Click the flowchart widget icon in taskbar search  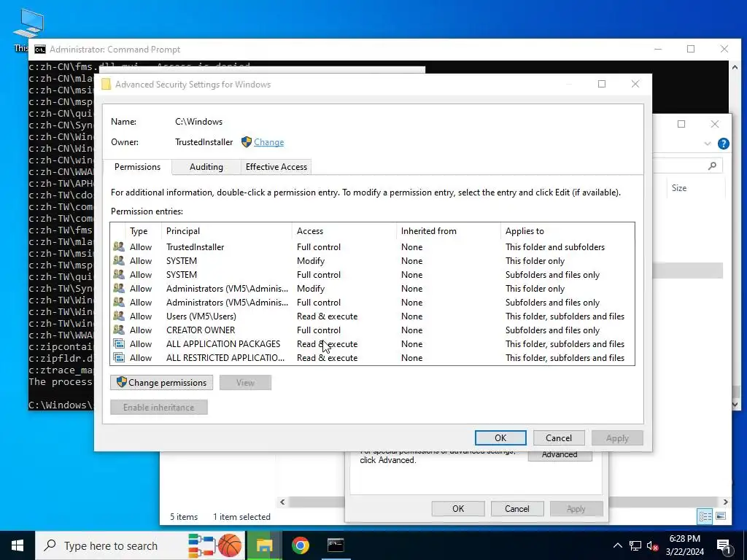tap(202, 545)
